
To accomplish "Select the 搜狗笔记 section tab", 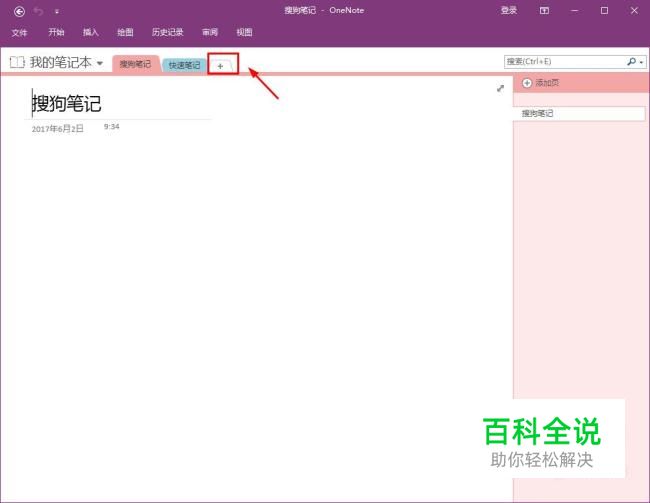I will (136, 64).
